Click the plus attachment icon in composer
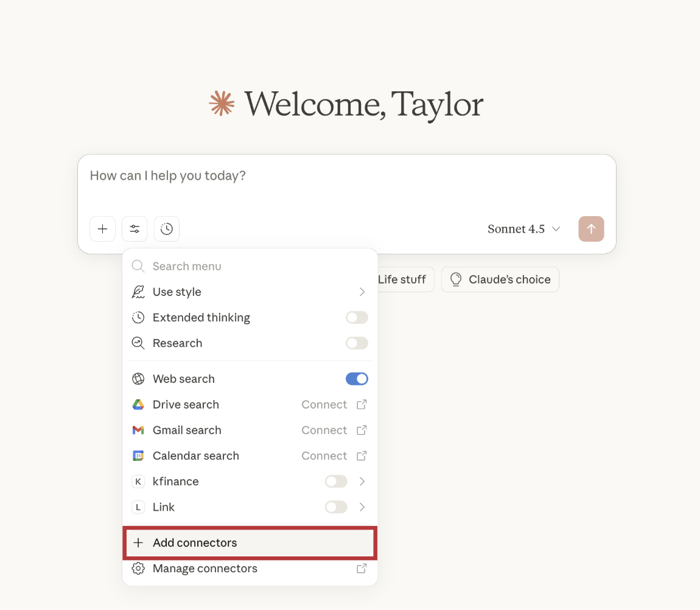Viewport: 700px width, 610px height. pos(102,229)
